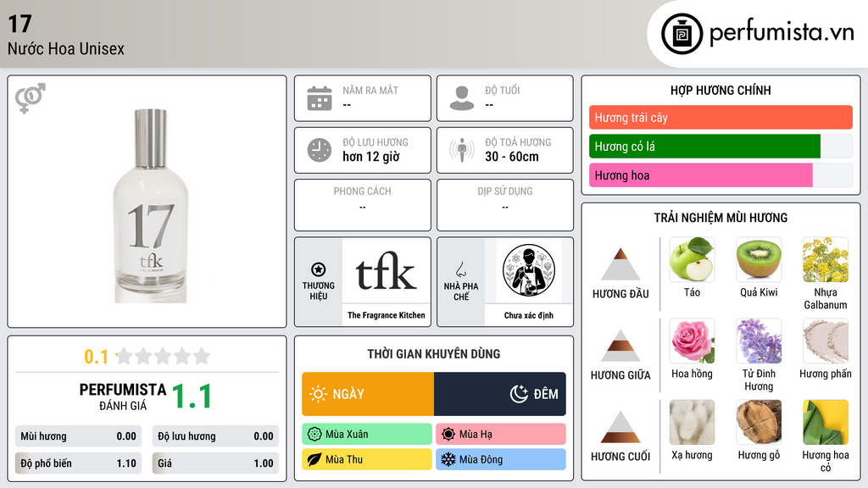Select the Hương trái cây accord bar

pos(721,117)
